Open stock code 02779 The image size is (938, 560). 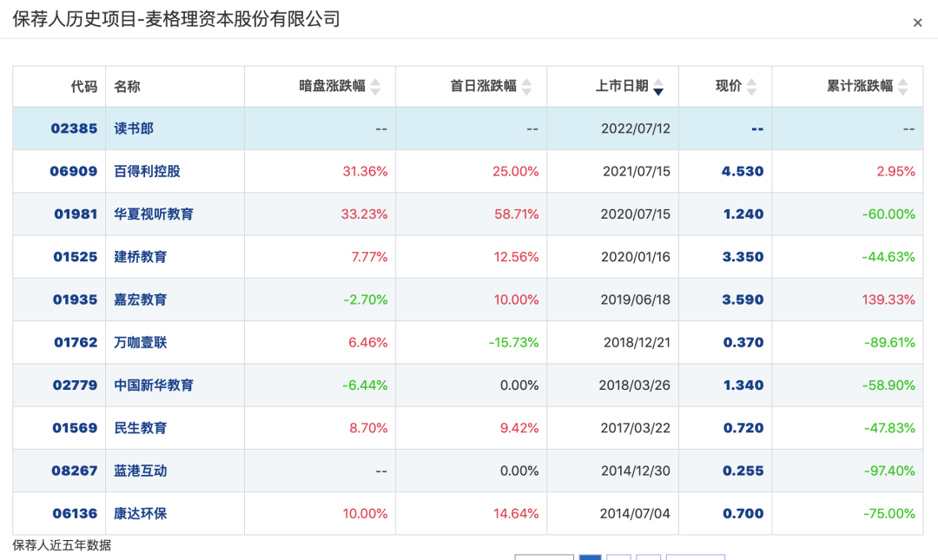[x=75, y=385]
